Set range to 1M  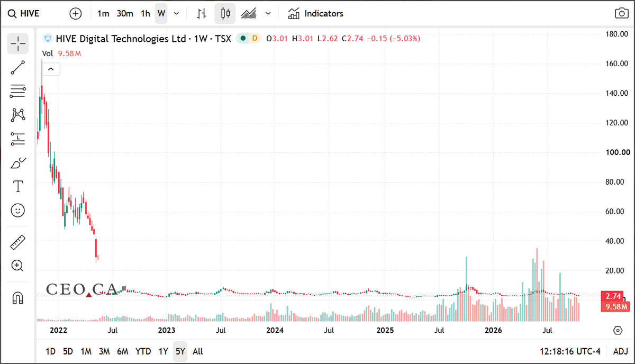[86, 351]
